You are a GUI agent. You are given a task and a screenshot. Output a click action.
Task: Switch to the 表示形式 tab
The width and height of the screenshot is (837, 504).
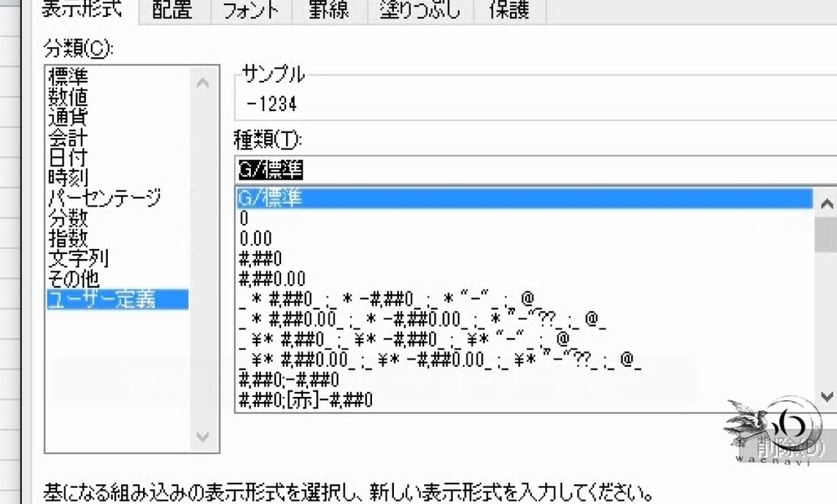coord(81,11)
